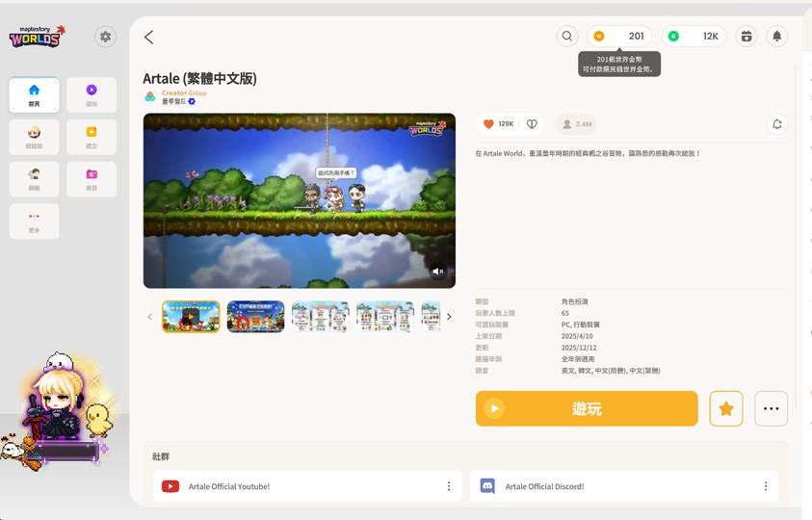The image size is (812, 520).
Task: Toggle world update alerts bell
Action: tap(777, 124)
